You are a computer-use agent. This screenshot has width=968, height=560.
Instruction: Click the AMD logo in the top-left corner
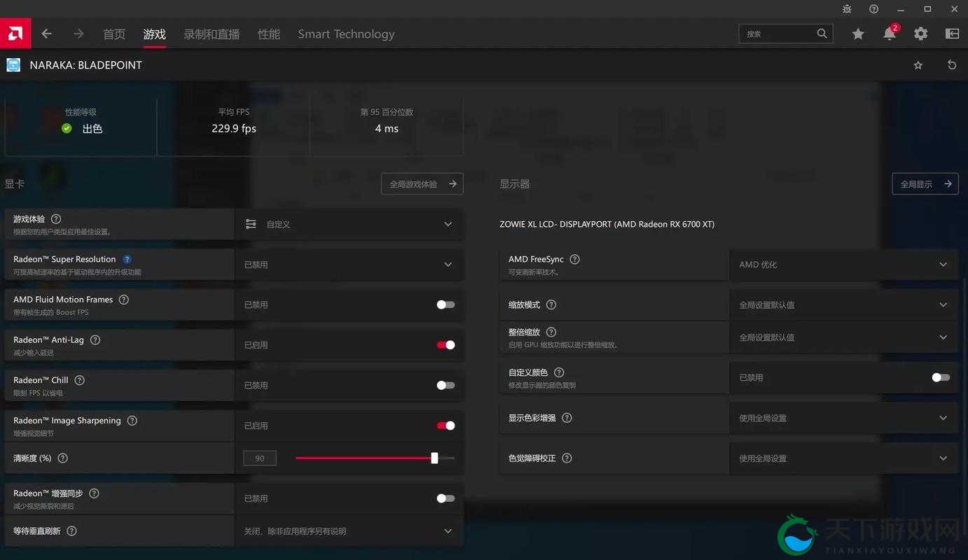pyautogui.click(x=15, y=33)
